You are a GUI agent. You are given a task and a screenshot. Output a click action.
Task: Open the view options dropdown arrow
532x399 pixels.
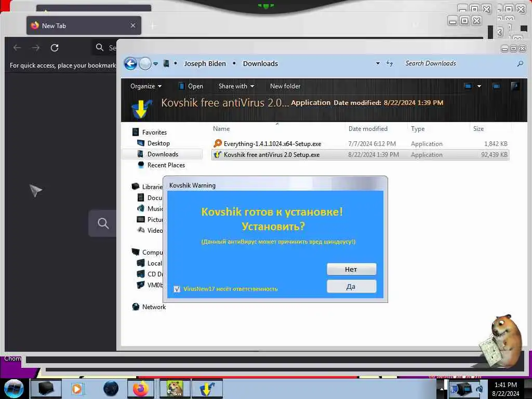pyautogui.click(x=479, y=86)
